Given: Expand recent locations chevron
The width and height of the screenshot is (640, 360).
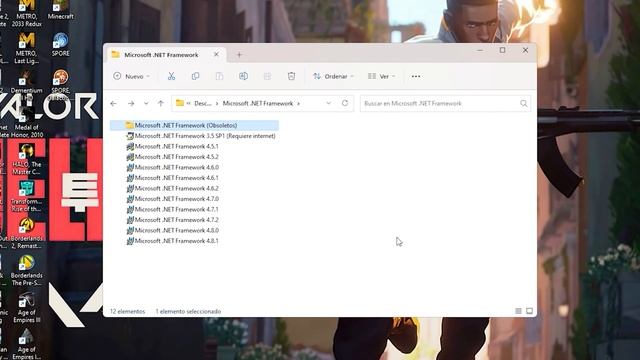Looking at the screenshot, I should coord(146,104).
